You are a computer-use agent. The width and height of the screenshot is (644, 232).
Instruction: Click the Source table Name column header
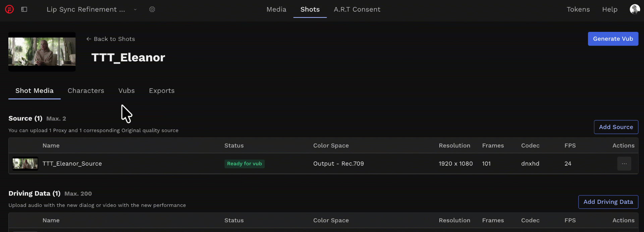51,146
